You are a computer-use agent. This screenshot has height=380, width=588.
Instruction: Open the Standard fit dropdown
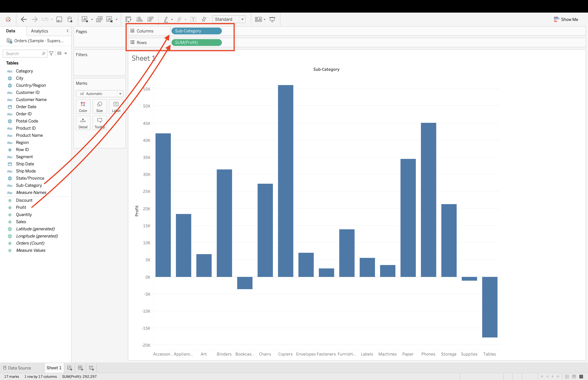pyautogui.click(x=242, y=19)
